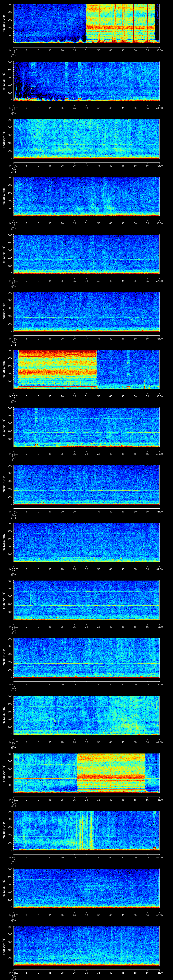173x980 pixels.
Task: Select the spectrogram panel starting at 14:44:00
Action: coord(86,889)
